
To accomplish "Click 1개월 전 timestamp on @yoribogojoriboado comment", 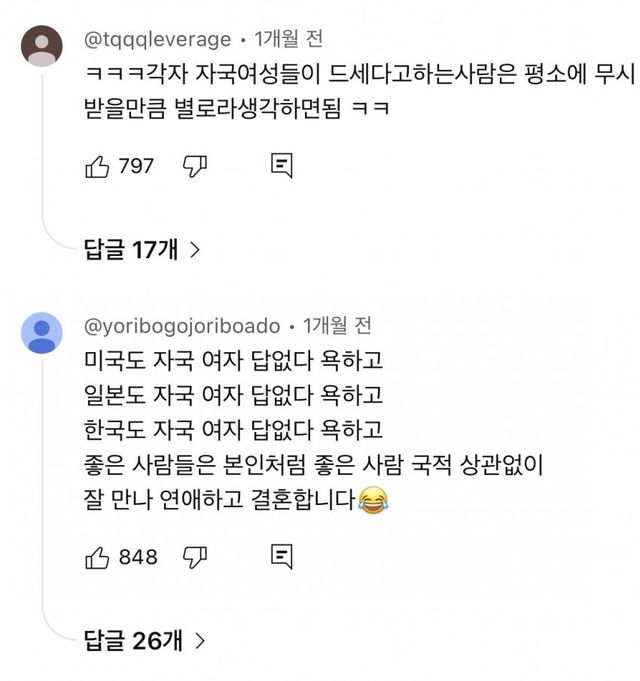I will (336, 326).
